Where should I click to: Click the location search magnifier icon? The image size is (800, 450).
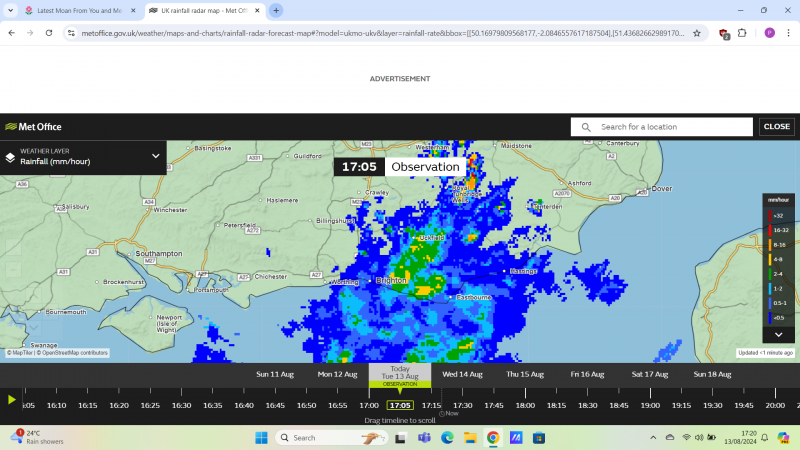tap(586, 127)
